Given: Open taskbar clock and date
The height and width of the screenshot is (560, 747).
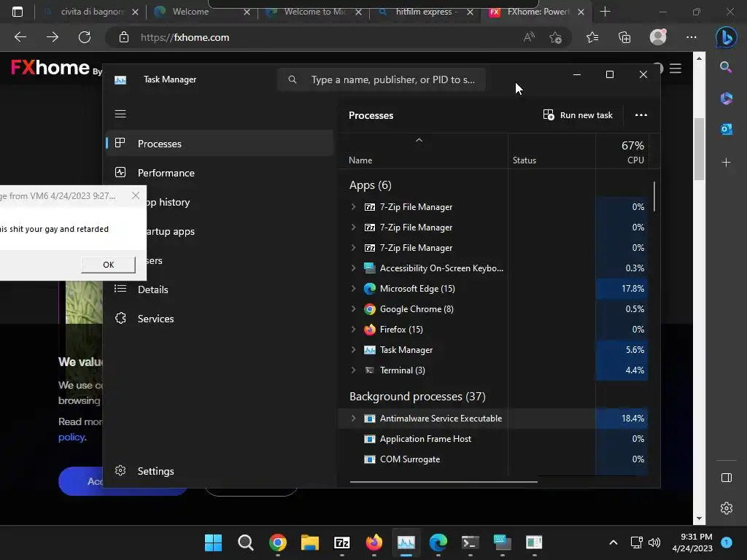Looking at the screenshot, I should (692, 542).
